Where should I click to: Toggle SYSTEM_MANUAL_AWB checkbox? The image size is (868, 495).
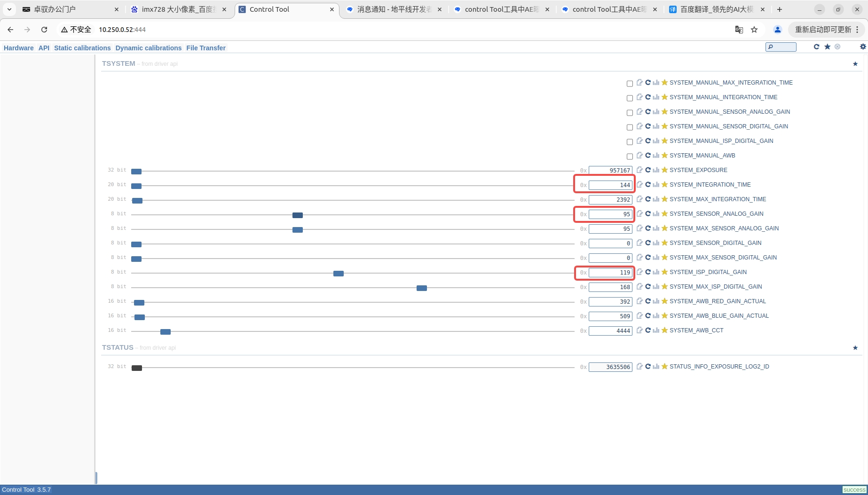tap(630, 156)
